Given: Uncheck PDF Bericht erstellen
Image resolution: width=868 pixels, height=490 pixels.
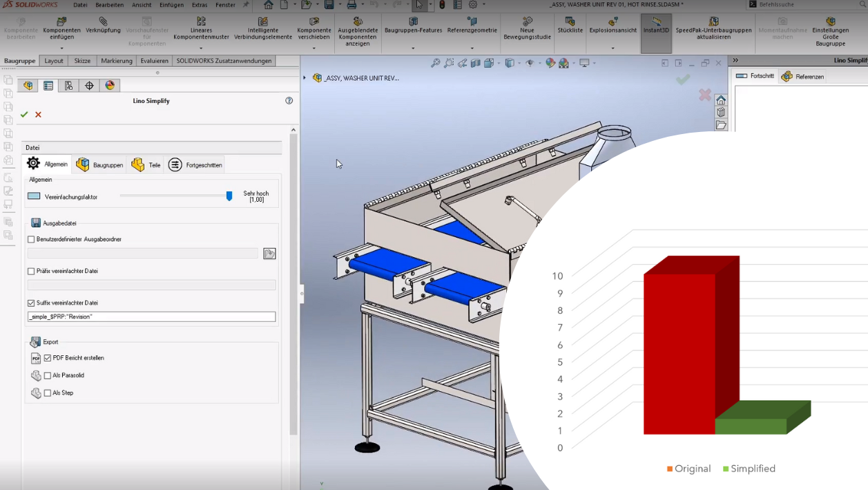Looking at the screenshot, I should [48, 358].
